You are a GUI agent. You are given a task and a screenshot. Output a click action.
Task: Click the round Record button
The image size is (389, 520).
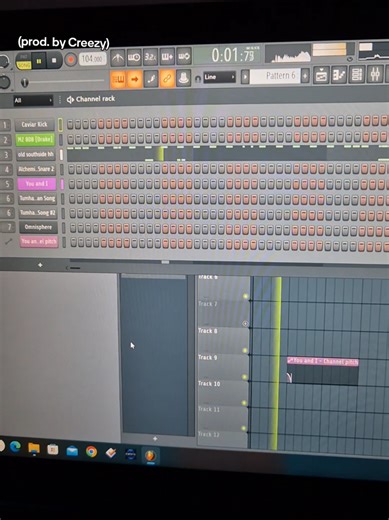(x=70, y=60)
